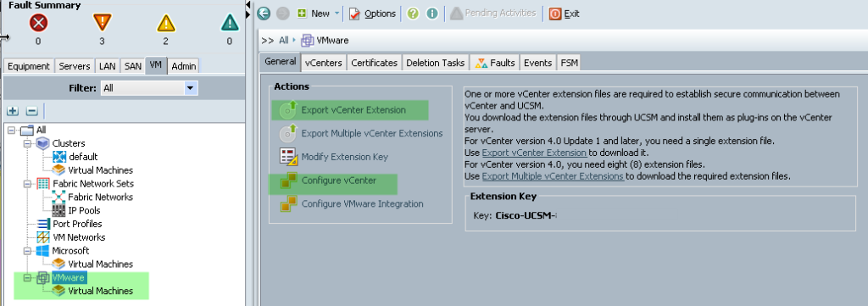Click the major faults orange triangle icon

tap(102, 23)
